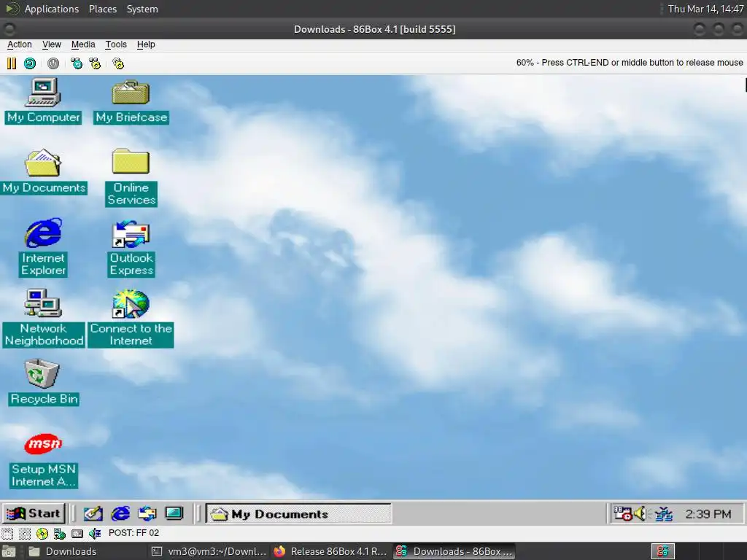747x560 pixels.
Task: Click the volume speaker tray icon
Action: (x=640, y=513)
